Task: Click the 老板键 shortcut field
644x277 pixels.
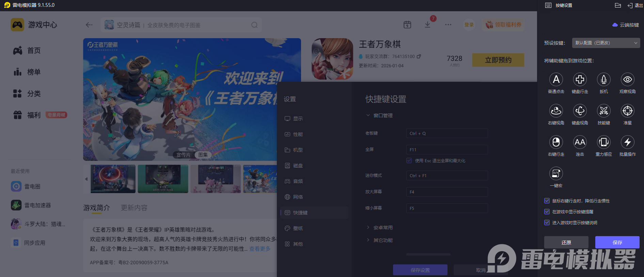Action: pyautogui.click(x=447, y=133)
